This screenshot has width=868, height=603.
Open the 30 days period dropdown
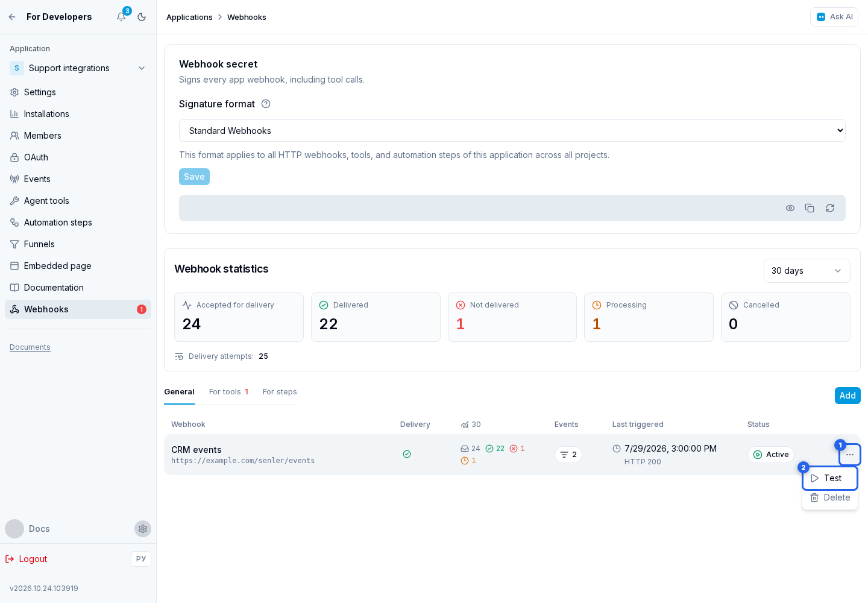click(807, 271)
